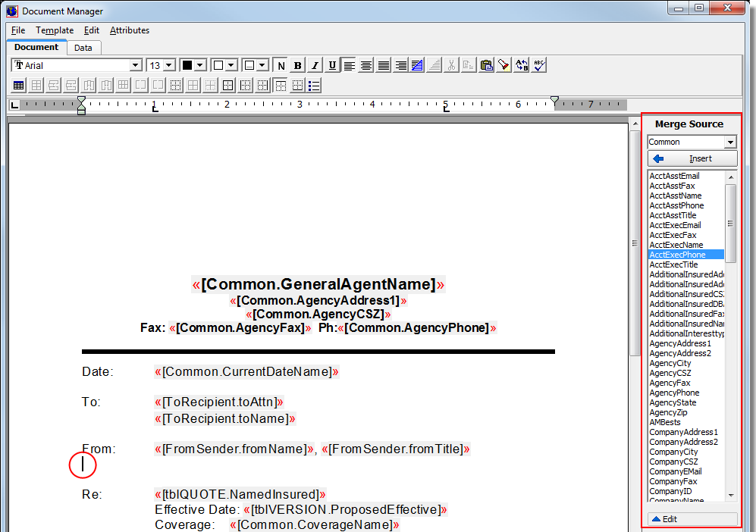Toggle underline formatting button

pyautogui.click(x=332, y=65)
